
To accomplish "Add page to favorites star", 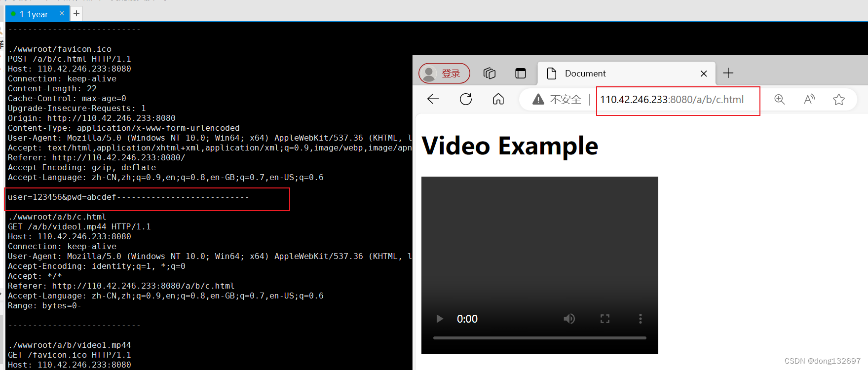I will [839, 100].
